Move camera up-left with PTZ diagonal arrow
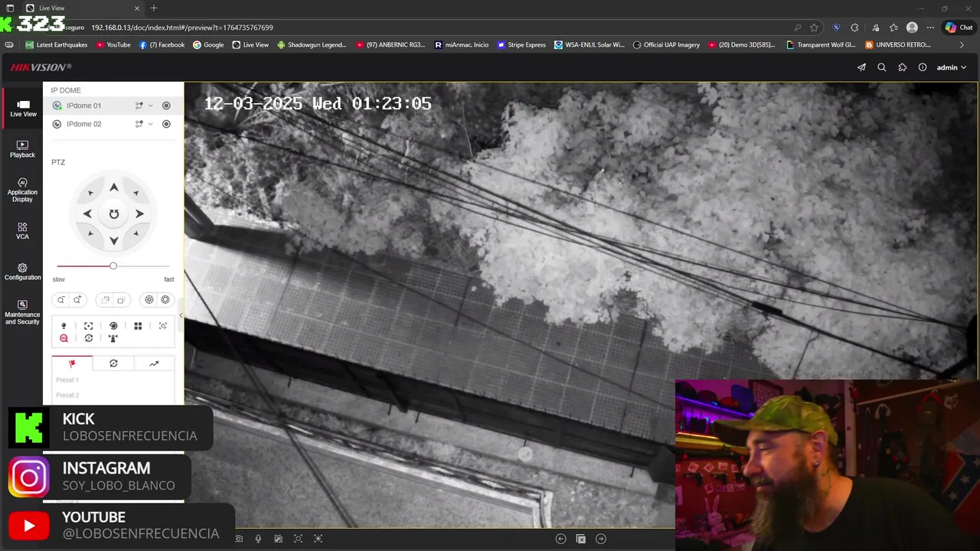 [91, 193]
